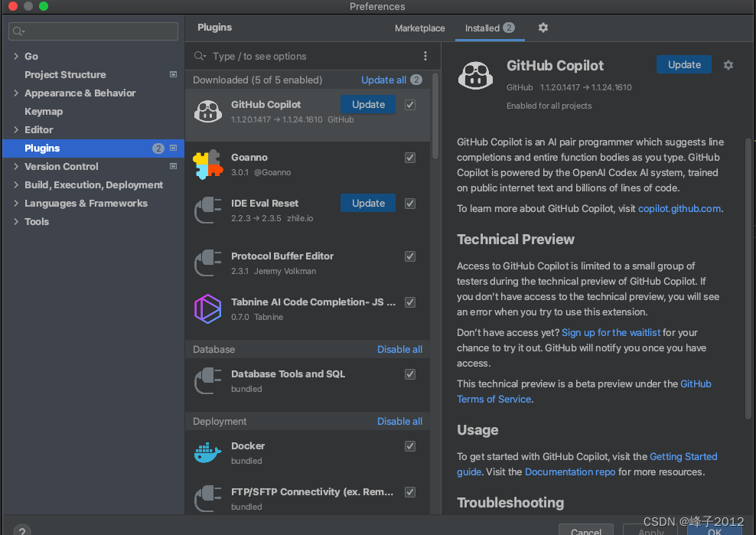Viewport: 756px width, 535px height.
Task: Select the Installed tab
Action: coord(490,28)
